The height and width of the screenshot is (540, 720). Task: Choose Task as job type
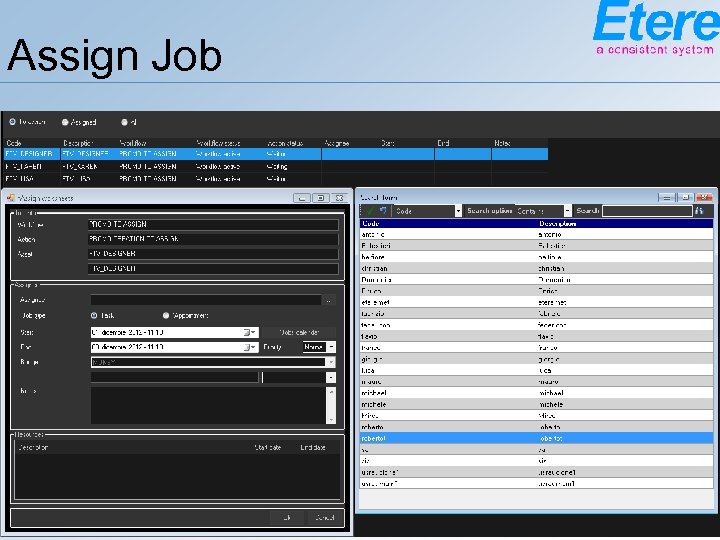click(94, 315)
